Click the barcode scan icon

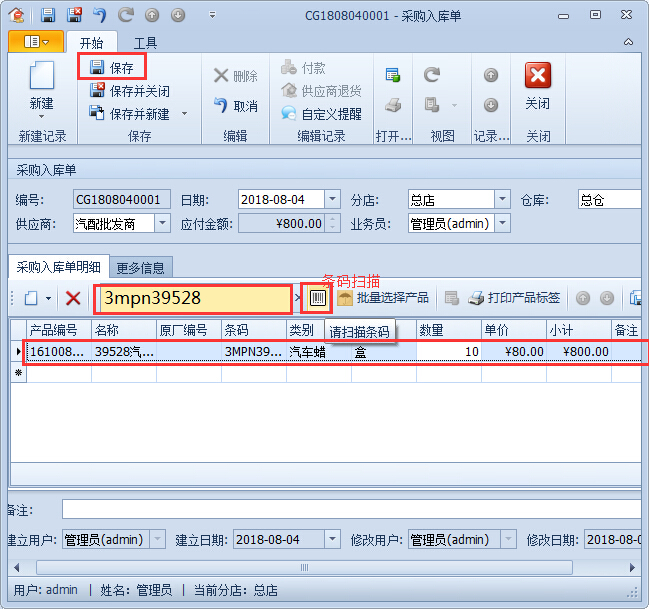tap(318, 298)
